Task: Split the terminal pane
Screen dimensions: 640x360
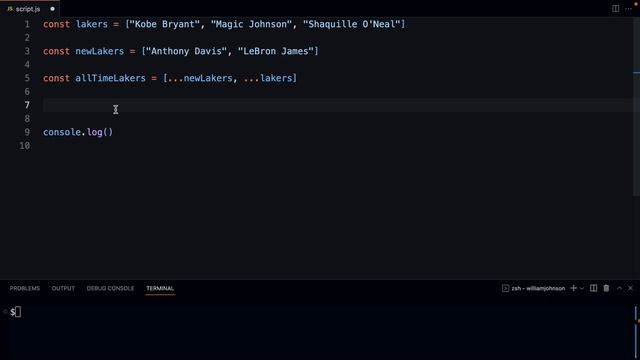Action: 593,288
